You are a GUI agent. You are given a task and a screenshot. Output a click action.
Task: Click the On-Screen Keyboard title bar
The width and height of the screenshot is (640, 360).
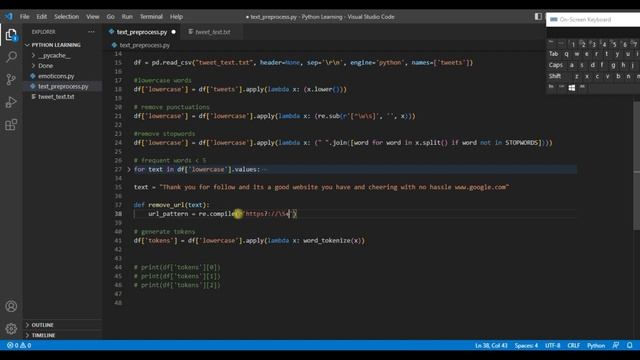click(x=593, y=19)
